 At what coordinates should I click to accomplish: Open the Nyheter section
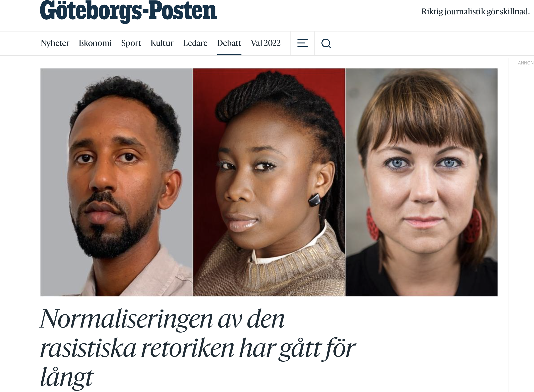coord(55,43)
